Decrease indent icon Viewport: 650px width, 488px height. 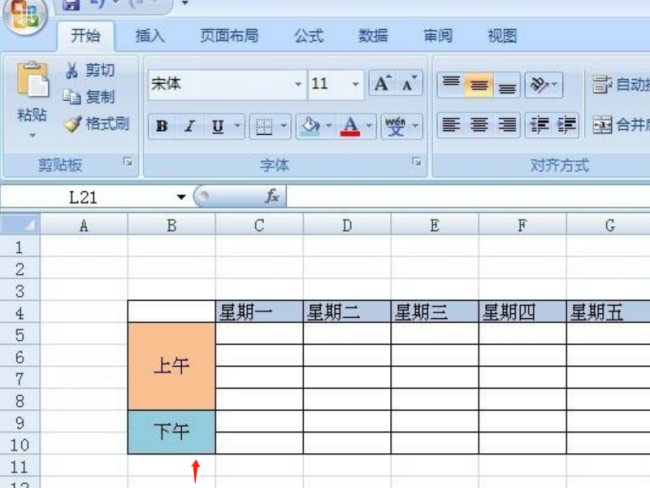tap(539, 124)
